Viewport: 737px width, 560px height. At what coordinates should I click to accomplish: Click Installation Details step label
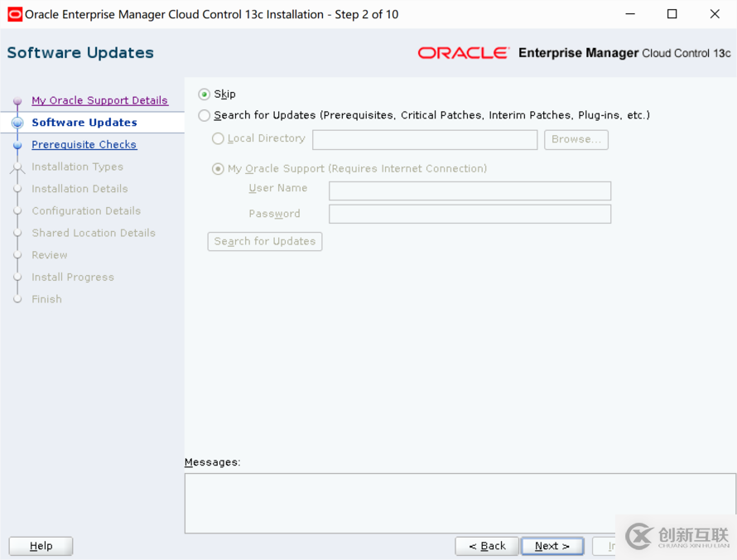tap(79, 189)
